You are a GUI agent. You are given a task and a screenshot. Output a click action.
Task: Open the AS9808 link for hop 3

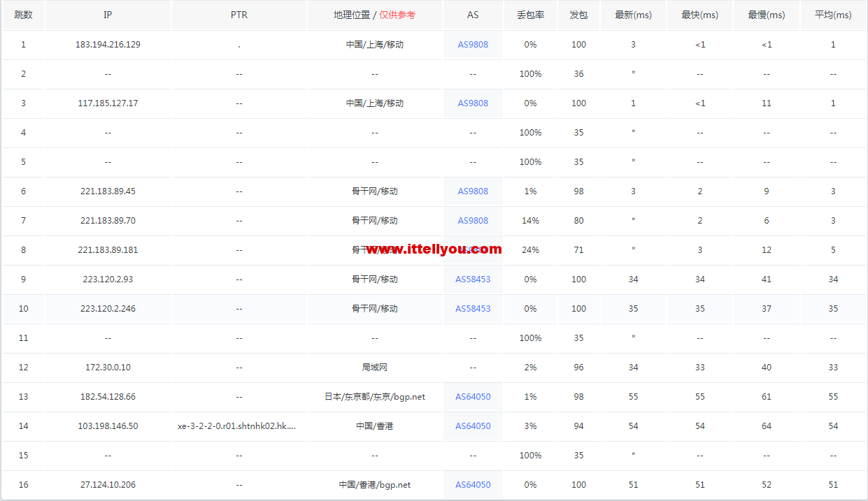[473, 103]
